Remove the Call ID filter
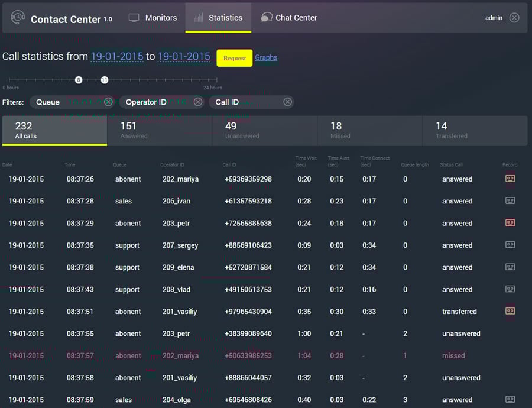 tap(287, 102)
